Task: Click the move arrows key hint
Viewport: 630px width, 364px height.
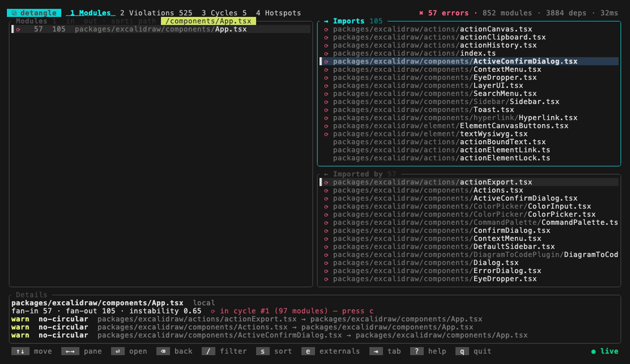Action: (20, 351)
